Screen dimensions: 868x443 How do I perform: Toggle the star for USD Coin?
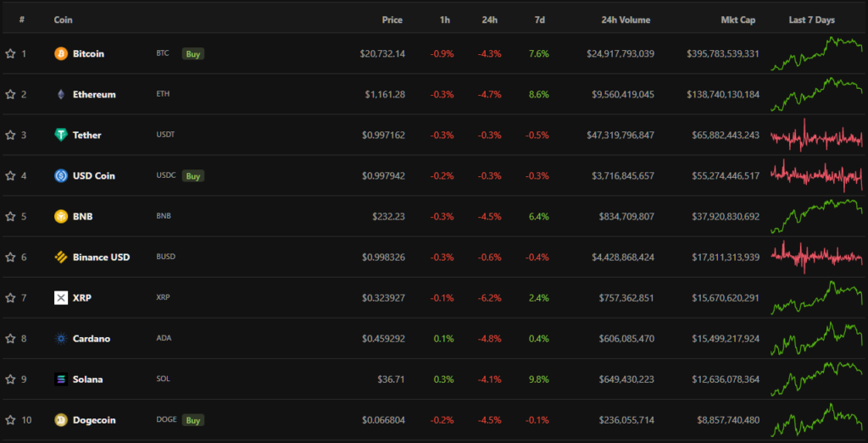[10, 176]
